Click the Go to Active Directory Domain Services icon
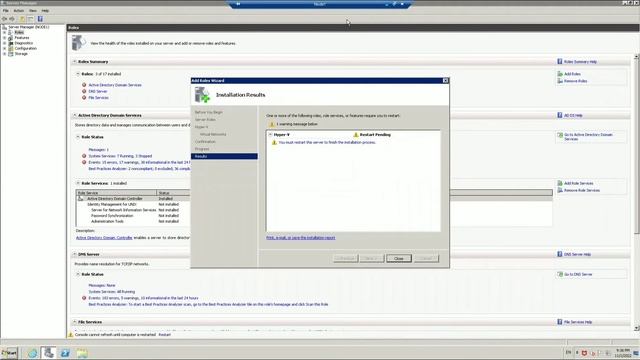The width and height of the screenshot is (640, 360). coord(560,135)
